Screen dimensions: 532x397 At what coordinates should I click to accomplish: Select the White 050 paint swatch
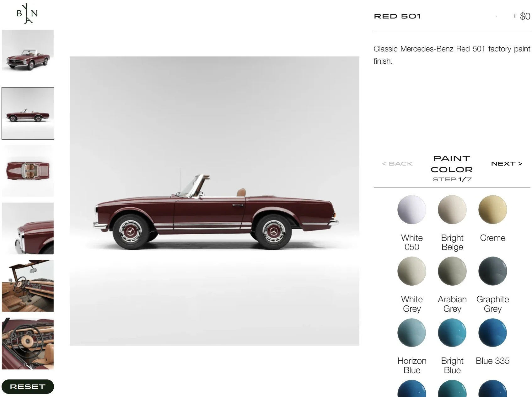point(411,209)
